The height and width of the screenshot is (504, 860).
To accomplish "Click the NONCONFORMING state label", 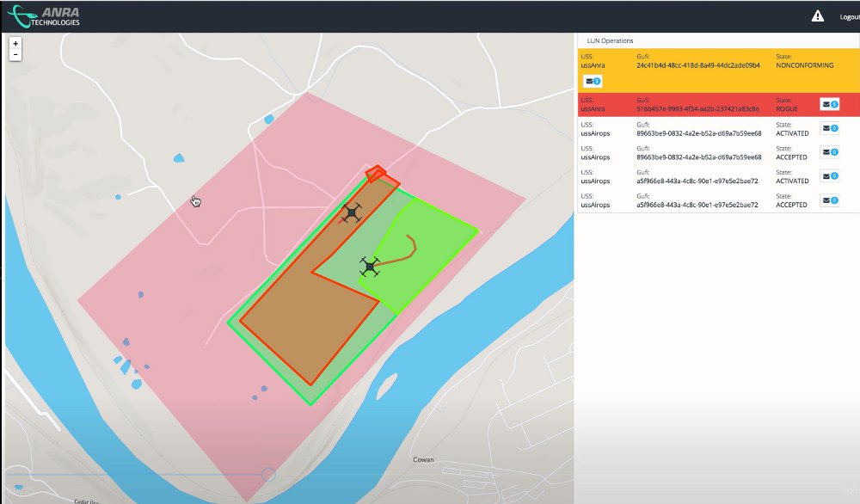I will tap(805, 65).
